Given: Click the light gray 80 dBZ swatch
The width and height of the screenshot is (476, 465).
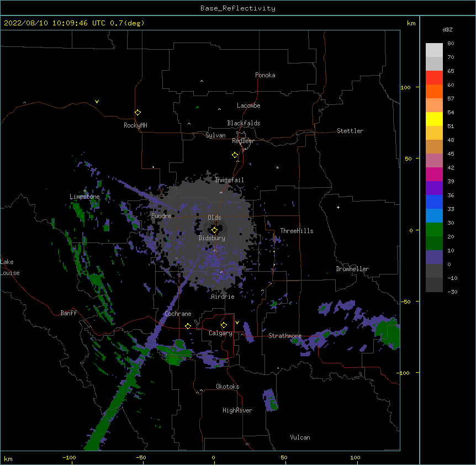Looking at the screenshot, I should coord(434,50).
